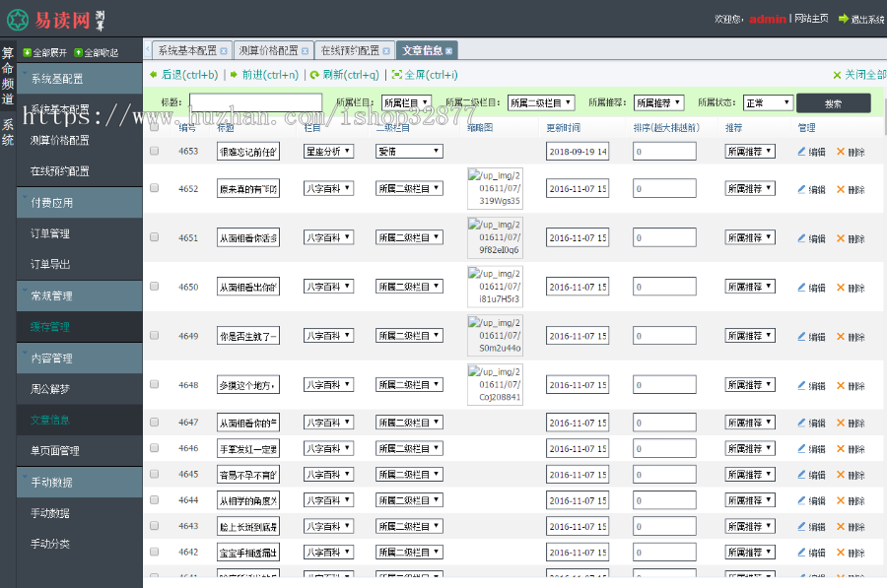
Task: Click the thumbnail image in row 4652
Action: tap(495, 188)
